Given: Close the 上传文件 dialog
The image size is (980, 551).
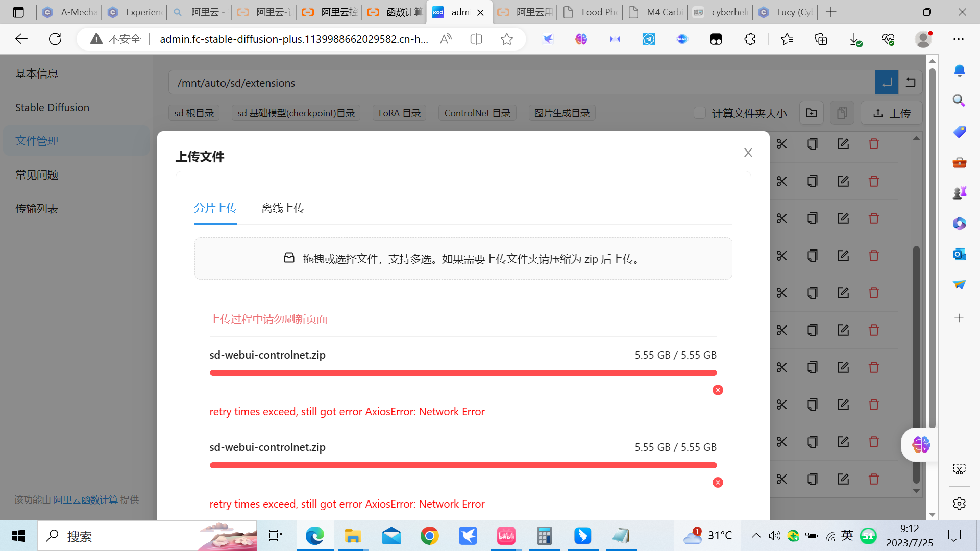Looking at the screenshot, I should coord(748,153).
